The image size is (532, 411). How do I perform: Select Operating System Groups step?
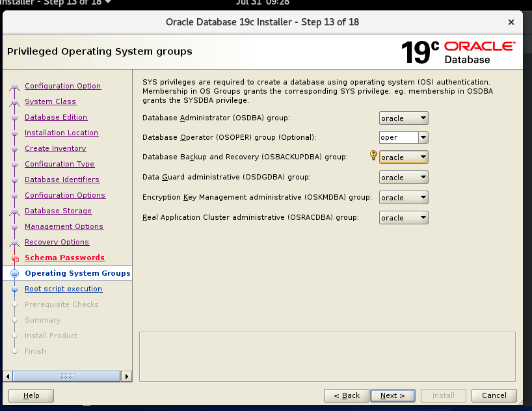(77, 273)
